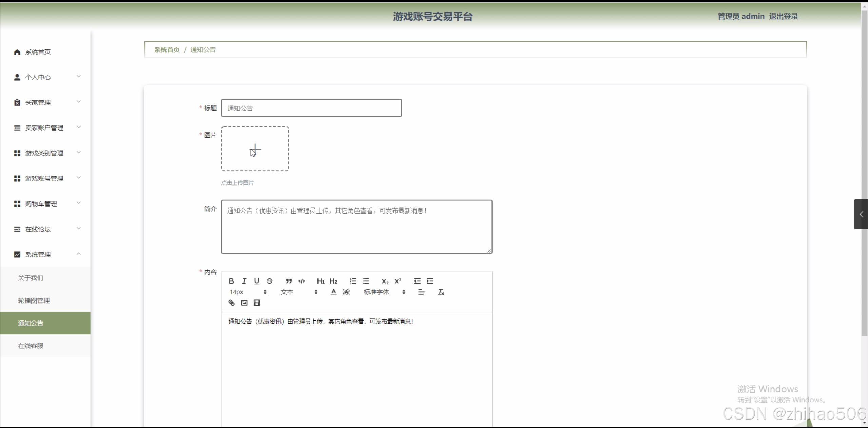
Task: Click 系统首页 breadcrumb link
Action: click(x=167, y=50)
